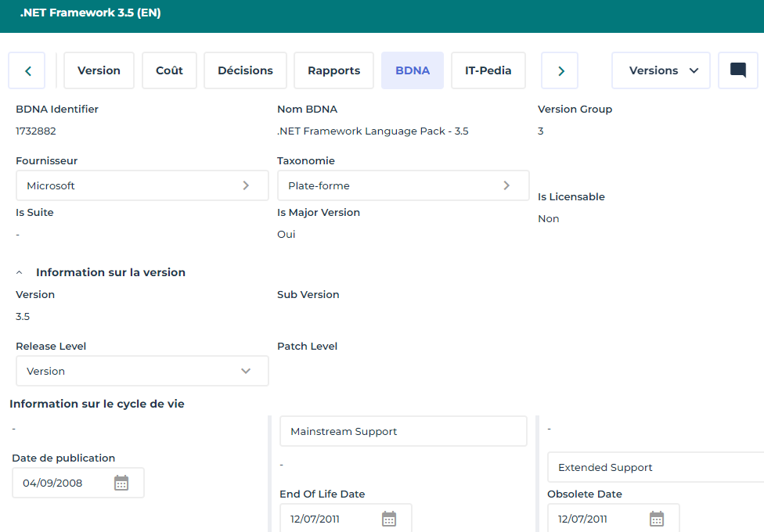This screenshot has height=532, width=764.
Task: Open the comments chat bubble icon
Action: click(x=737, y=70)
